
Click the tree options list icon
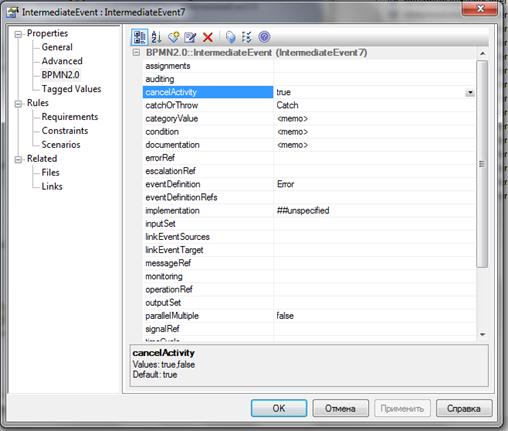click(246, 37)
